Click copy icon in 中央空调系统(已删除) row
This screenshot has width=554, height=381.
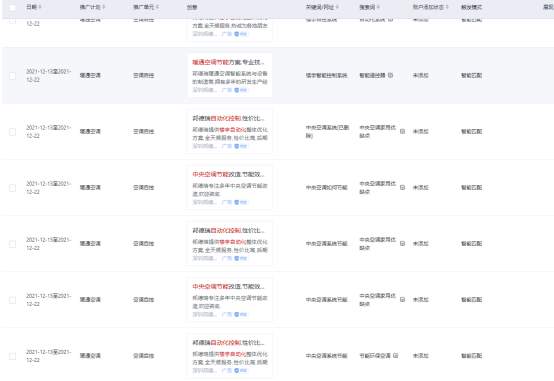pos(402,131)
